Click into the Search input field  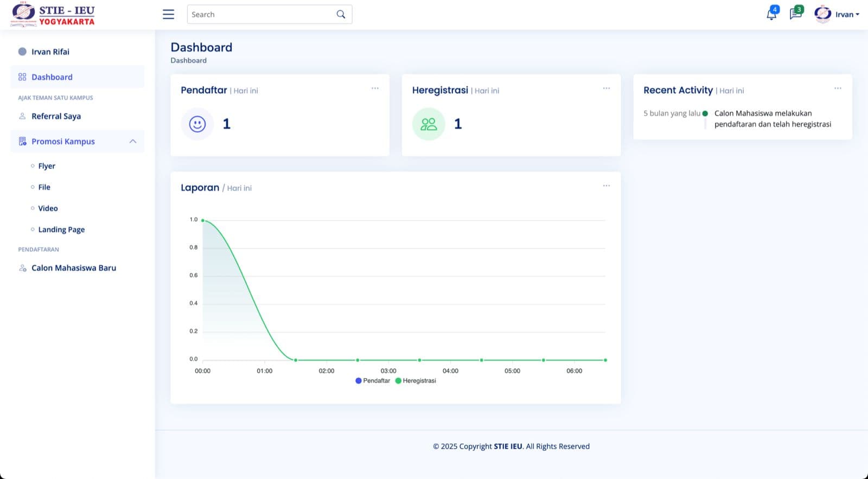[260, 15]
